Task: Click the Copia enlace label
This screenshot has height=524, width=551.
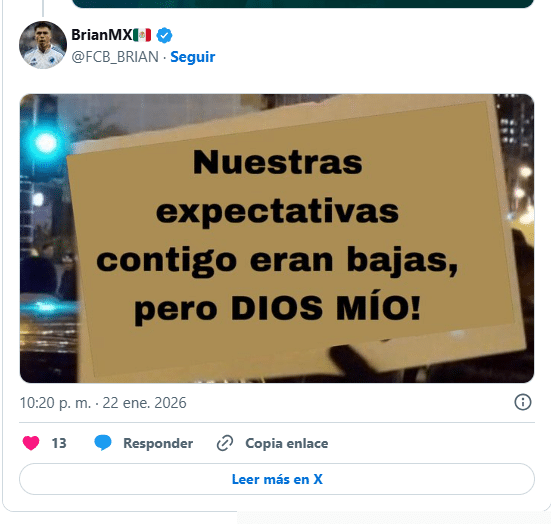Action: tap(287, 443)
